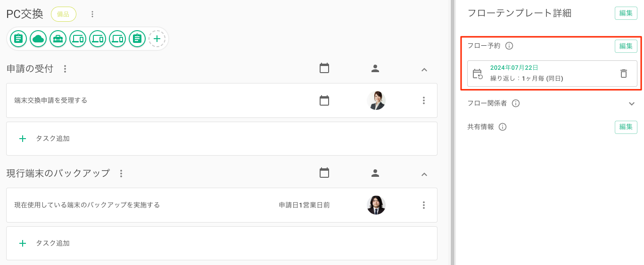Show info tooltip for フロー予約
This screenshot has width=644, height=265.
coord(509,46)
